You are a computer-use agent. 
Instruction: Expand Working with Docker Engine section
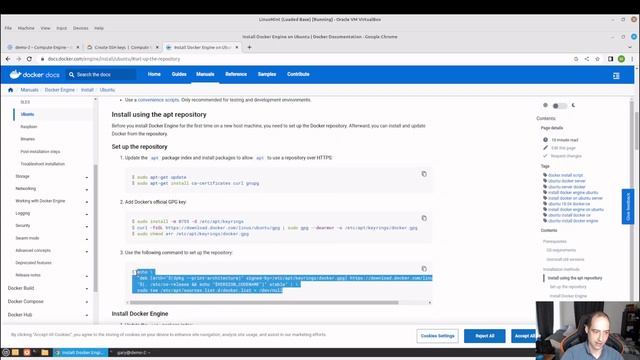[87, 201]
